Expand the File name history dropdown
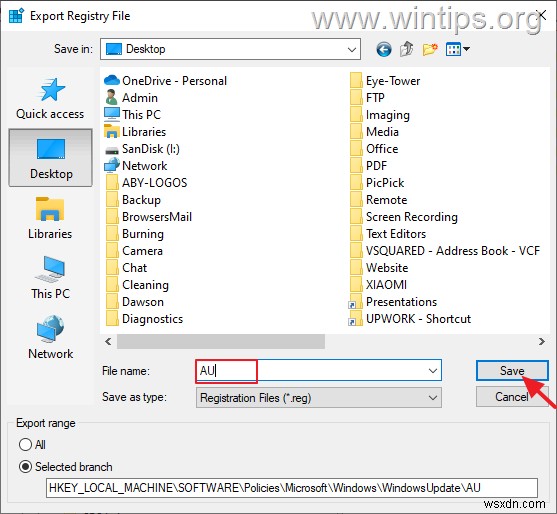The width and height of the screenshot is (557, 514). pyautogui.click(x=433, y=371)
